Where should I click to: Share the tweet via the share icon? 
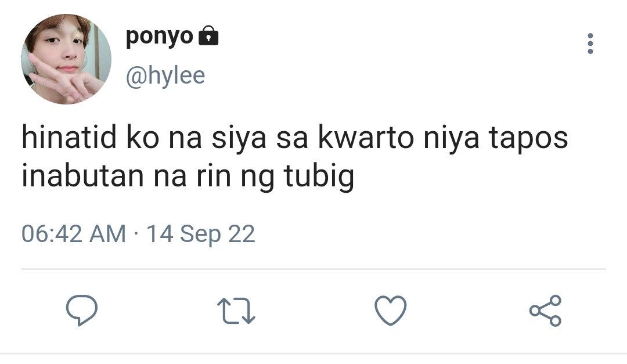[545, 311]
